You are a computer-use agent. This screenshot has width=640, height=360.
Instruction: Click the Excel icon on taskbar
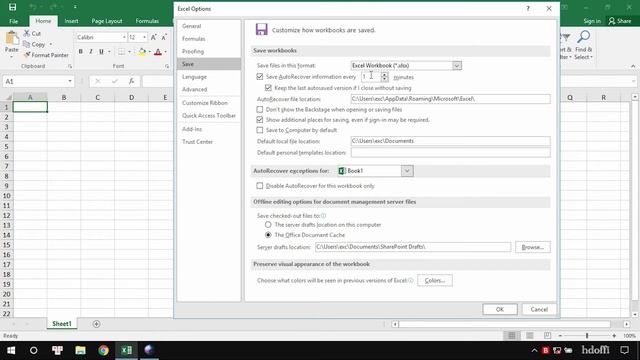click(x=127, y=350)
